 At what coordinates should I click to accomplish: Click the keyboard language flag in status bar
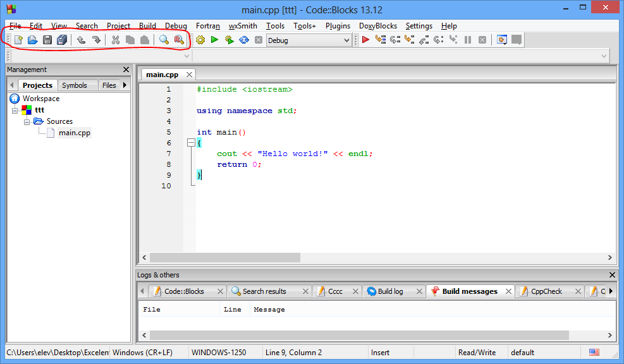[x=594, y=352]
